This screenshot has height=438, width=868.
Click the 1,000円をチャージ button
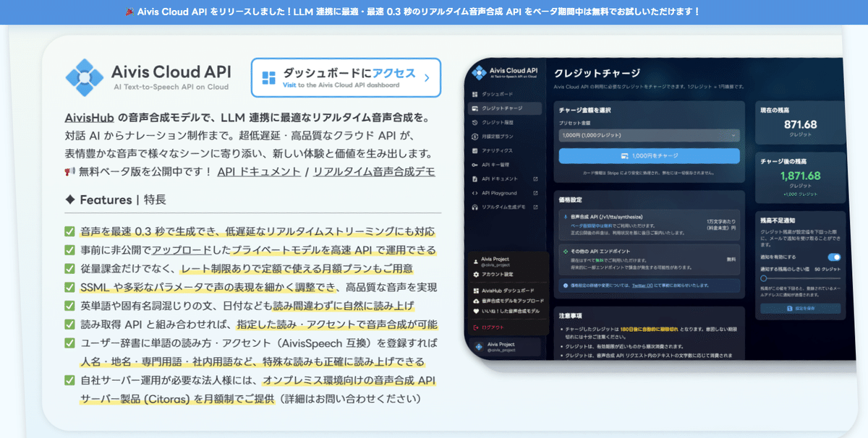tap(647, 155)
